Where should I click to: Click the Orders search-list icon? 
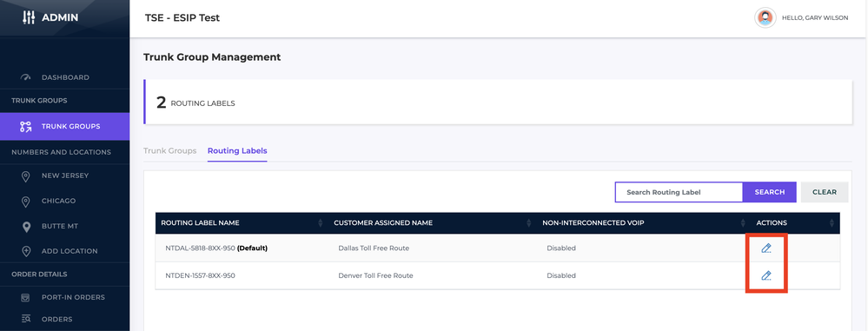tap(25, 319)
